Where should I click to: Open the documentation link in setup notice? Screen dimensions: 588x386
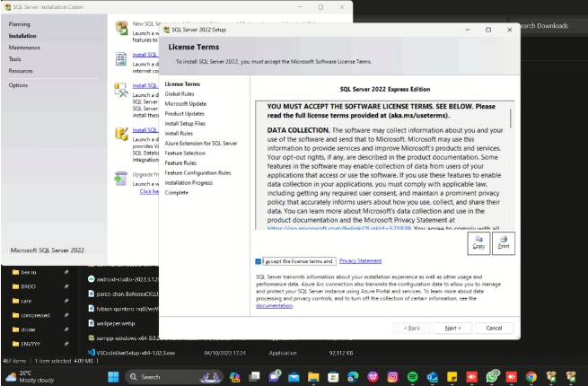[274, 306]
